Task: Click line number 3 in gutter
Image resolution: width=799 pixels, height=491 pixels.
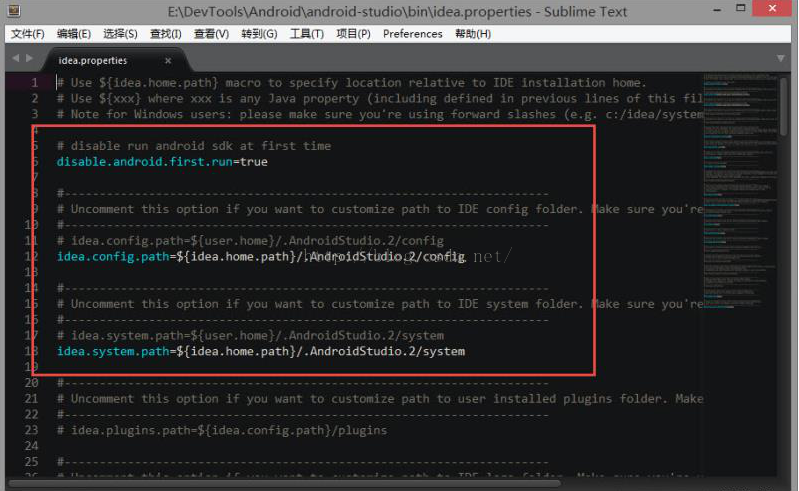Action: (35, 114)
